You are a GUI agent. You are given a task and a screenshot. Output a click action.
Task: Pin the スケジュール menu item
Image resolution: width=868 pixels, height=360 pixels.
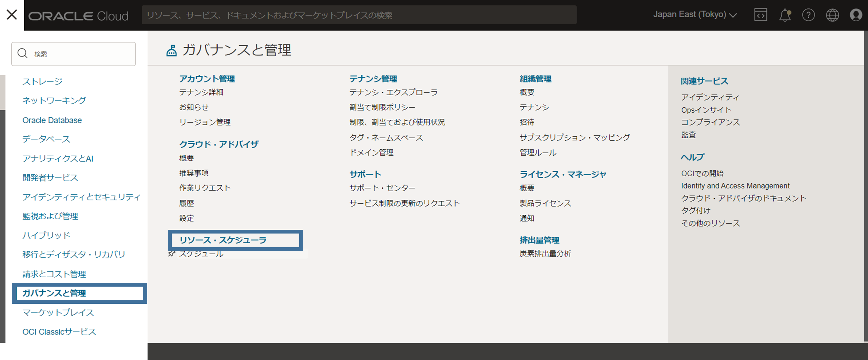172,253
